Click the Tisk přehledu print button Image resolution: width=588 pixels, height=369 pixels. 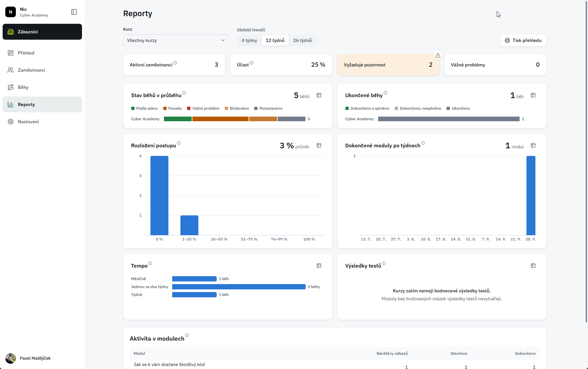(x=523, y=40)
